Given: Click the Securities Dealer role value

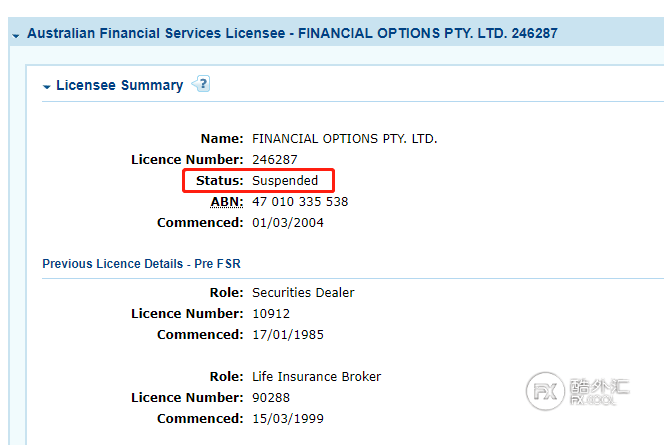Looking at the screenshot, I should (303, 293).
